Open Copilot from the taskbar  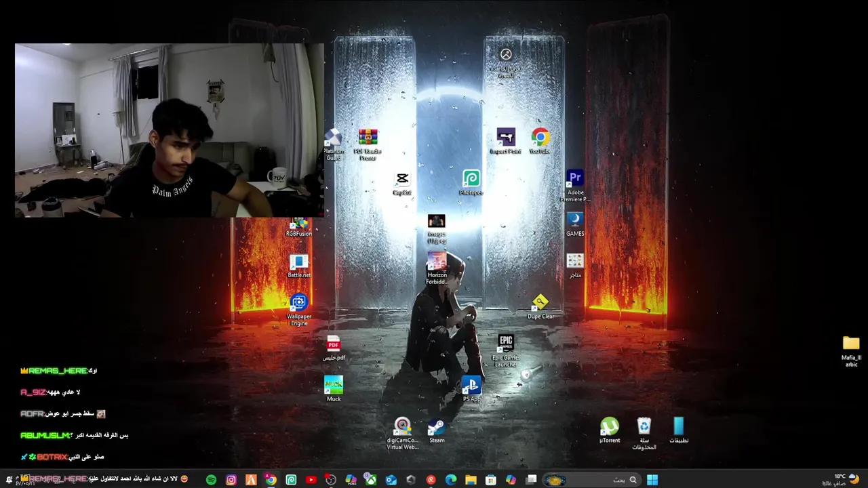click(511, 480)
